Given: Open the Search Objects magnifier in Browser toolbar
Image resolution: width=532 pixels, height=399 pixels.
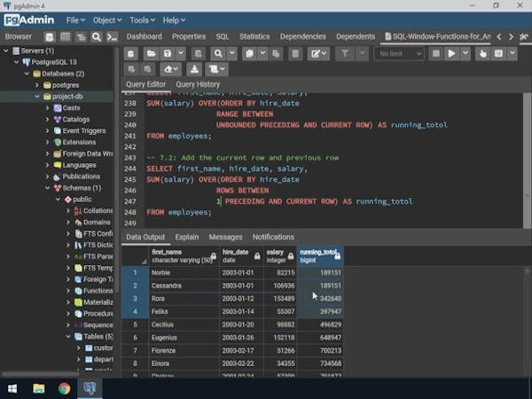Looking at the screenshot, I should click(x=97, y=36).
